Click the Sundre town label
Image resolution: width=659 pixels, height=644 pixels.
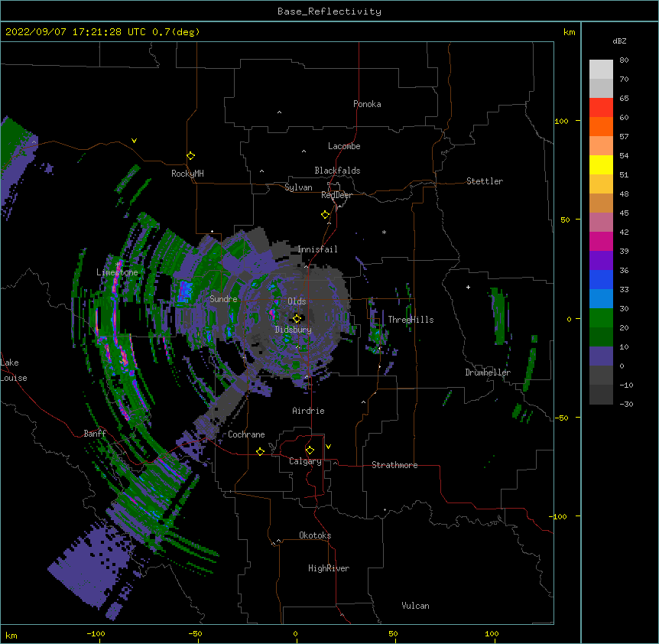[x=223, y=299]
